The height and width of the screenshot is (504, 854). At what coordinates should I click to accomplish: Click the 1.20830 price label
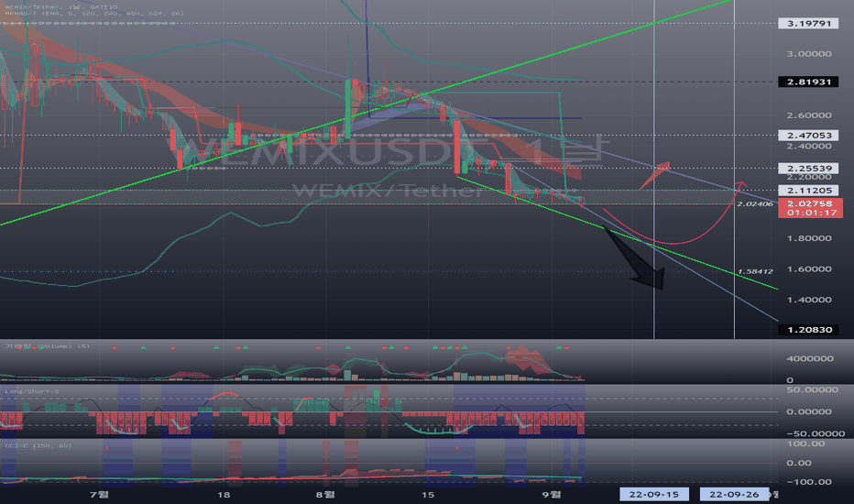[808, 330]
